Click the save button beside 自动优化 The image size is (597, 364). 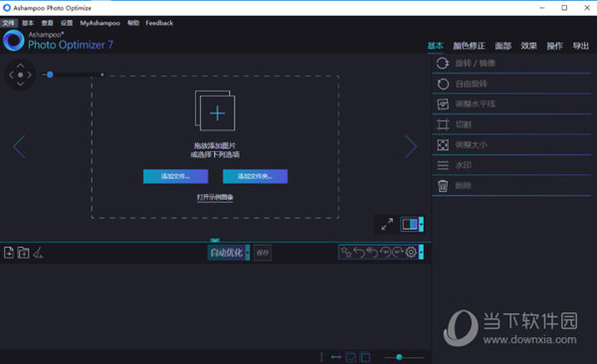[x=263, y=253]
